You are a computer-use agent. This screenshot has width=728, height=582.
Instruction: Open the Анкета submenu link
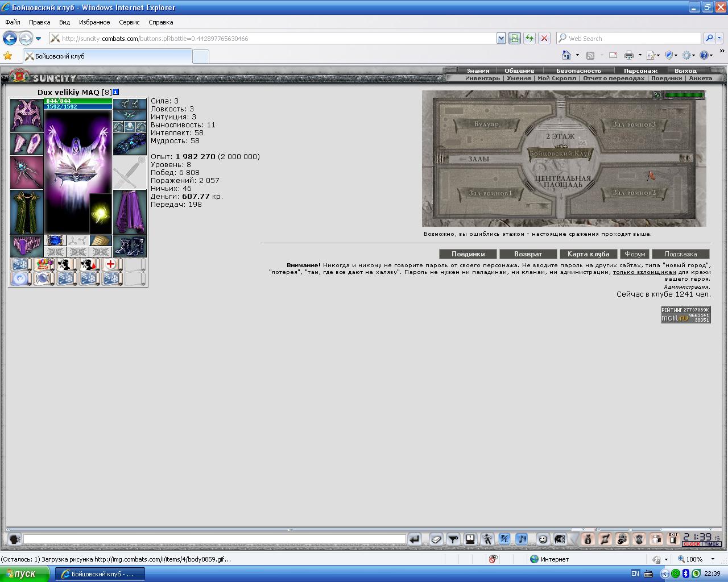click(700, 78)
